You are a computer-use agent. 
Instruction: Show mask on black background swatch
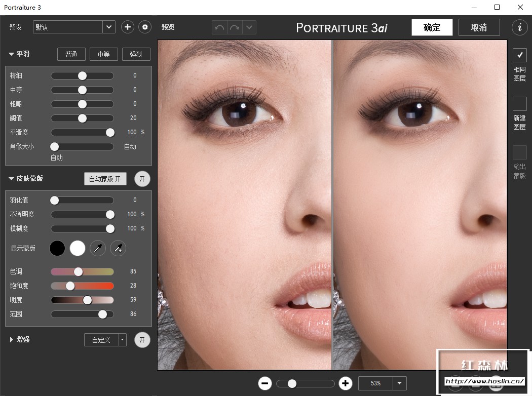tap(57, 249)
